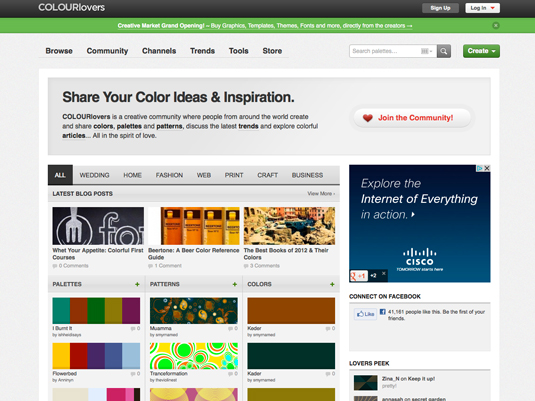Image resolution: width=535 pixels, height=401 pixels.
Task: Click the Facebook logo icon
Action: pyautogui.click(x=382, y=312)
